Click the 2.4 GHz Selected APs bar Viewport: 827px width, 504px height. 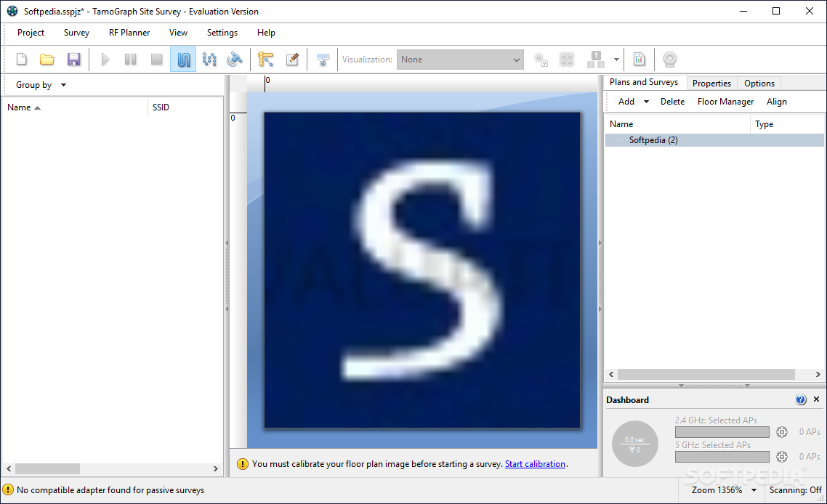pos(722,432)
